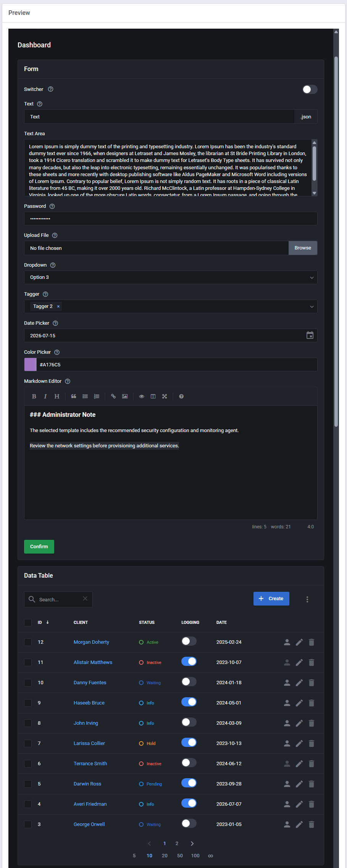Open user icon for Averi Friedman
Image resolution: width=347 pixels, height=868 pixels.
tap(287, 804)
